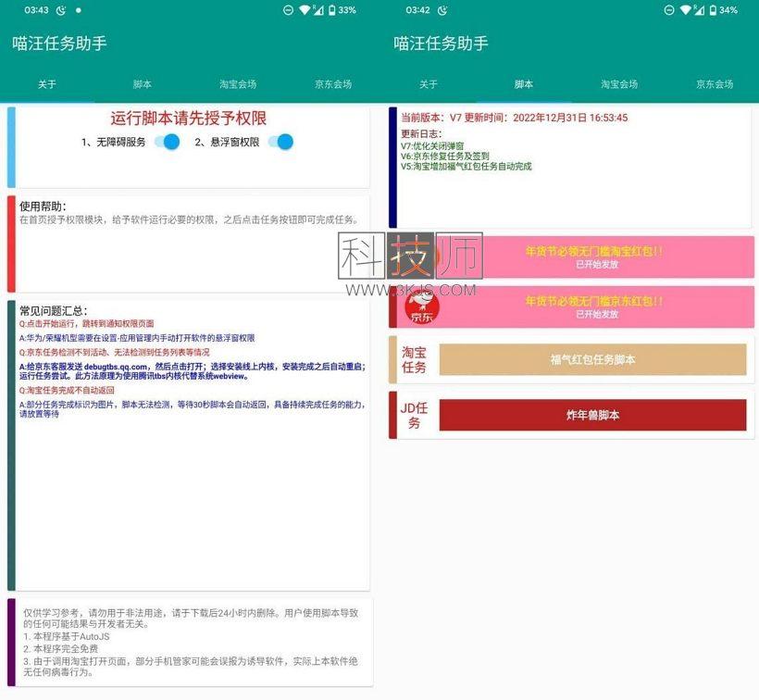The image size is (759, 700).
Task: Click the Q:点击开始运行 question line
Action: tap(87, 323)
